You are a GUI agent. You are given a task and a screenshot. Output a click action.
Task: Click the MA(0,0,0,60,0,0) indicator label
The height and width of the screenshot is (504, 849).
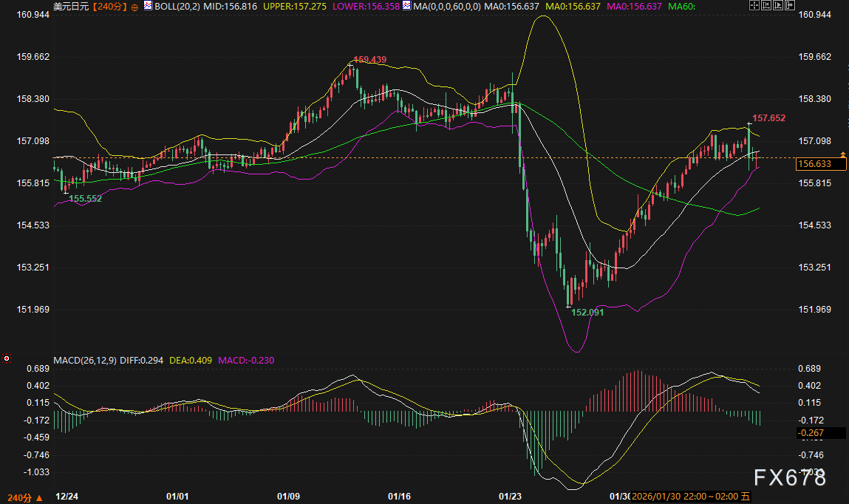pyautogui.click(x=447, y=6)
